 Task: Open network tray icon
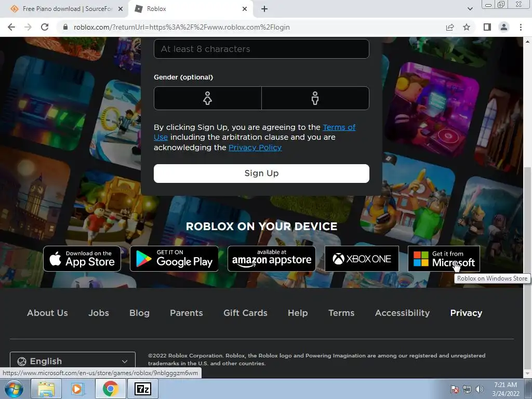click(467, 389)
